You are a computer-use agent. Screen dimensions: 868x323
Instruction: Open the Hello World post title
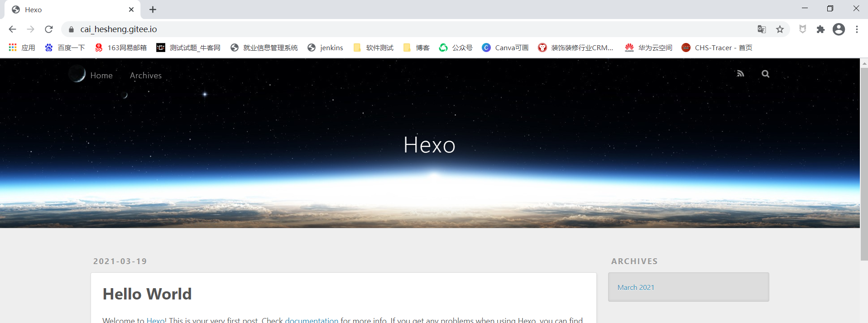point(147,294)
